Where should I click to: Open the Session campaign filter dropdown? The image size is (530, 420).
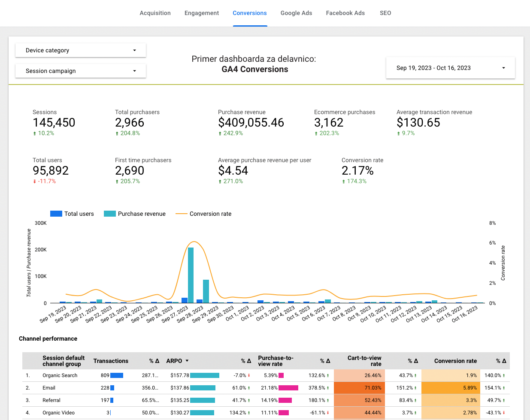[x=81, y=71]
